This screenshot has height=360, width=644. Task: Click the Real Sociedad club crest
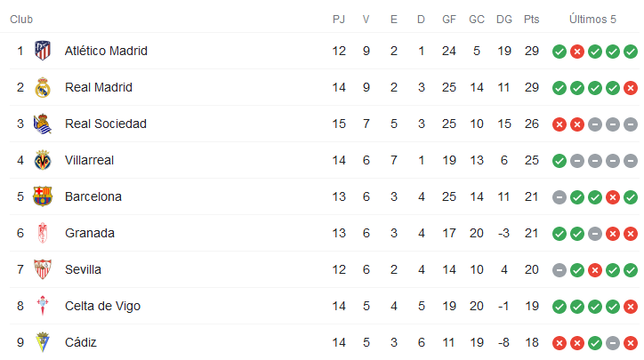click(42, 124)
